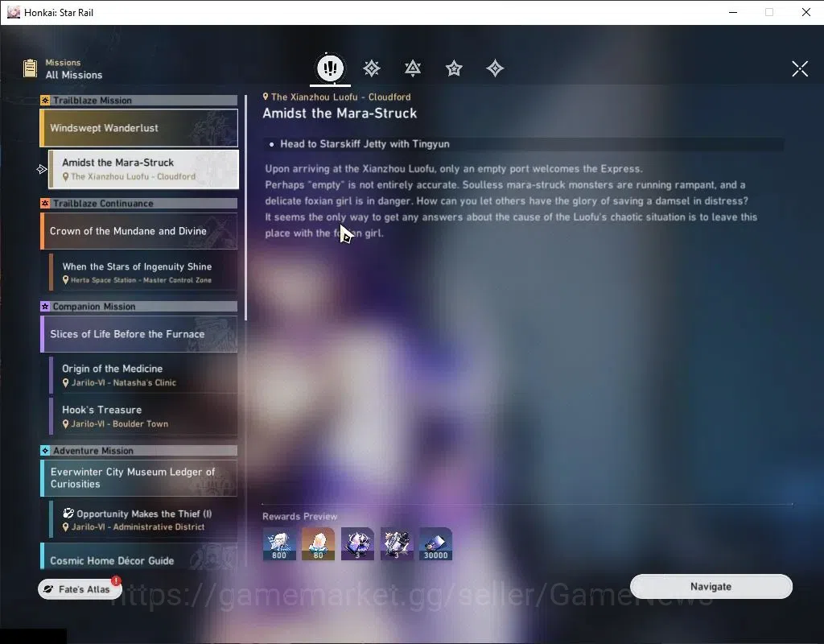Click the Navigate button
The width and height of the screenshot is (824, 644).
pos(711,586)
